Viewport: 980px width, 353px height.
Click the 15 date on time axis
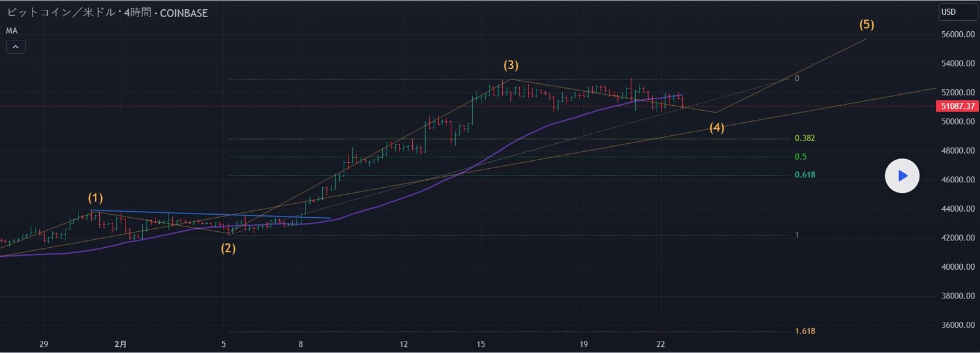[x=481, y=344]
